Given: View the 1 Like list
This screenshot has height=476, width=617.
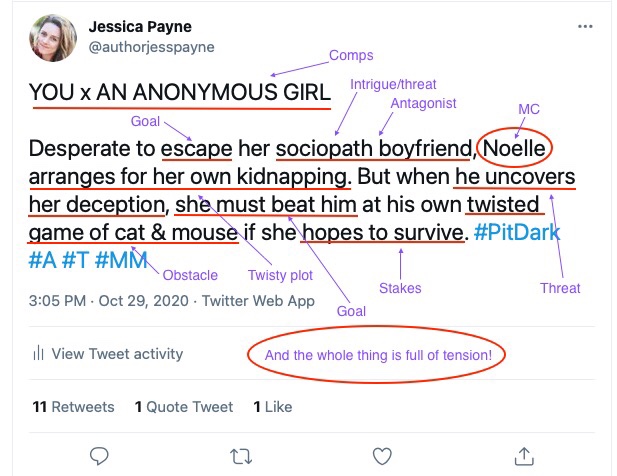Looking at the screenshot, I should click(x=272, y=407).
